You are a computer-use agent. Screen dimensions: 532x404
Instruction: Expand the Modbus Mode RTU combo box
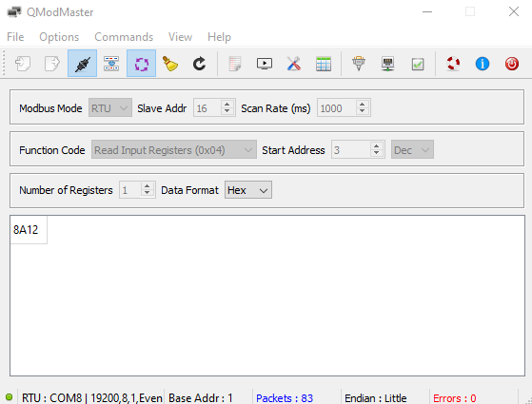(110, 107)
